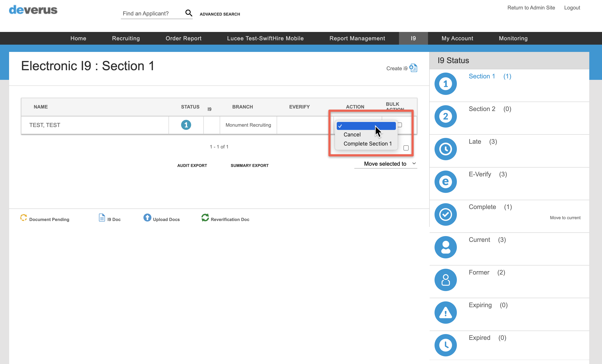The width and height of the screenshot is (602, 364).
Task: Expand the Move selected to dropdown
Action: coord(386,164)
